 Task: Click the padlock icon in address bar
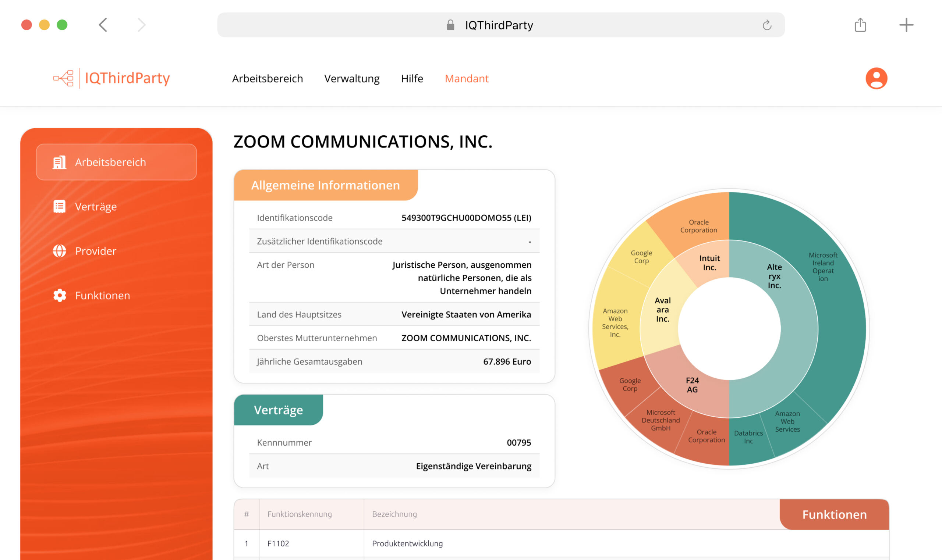click(x=450, y=25)
